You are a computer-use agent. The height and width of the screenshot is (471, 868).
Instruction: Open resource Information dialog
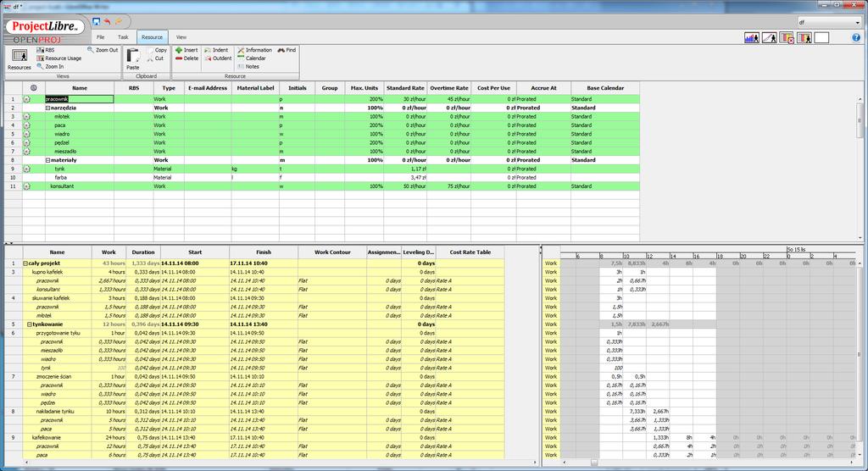[x=254, y=50]
